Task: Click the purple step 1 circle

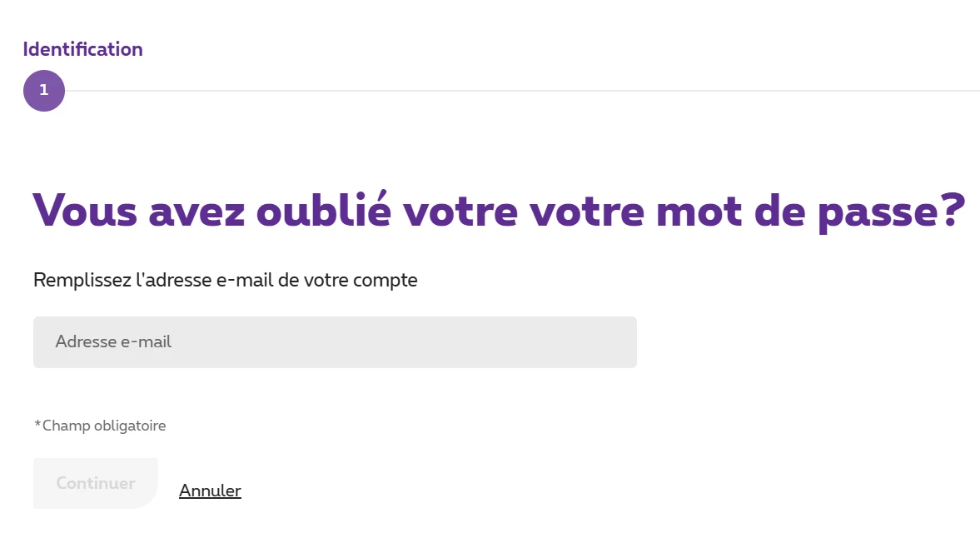Action: pyautogui.click(x=44, y=91)
